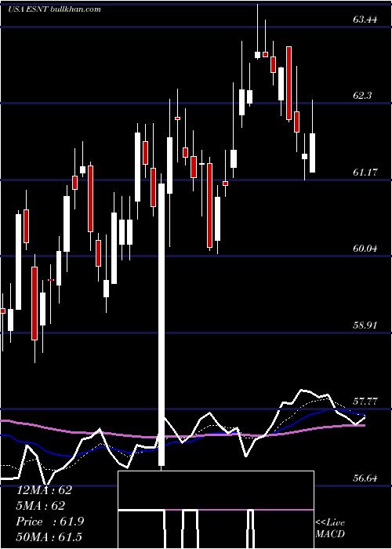
Task: Click the 61.17 price axis label
Action: [365, 172]
